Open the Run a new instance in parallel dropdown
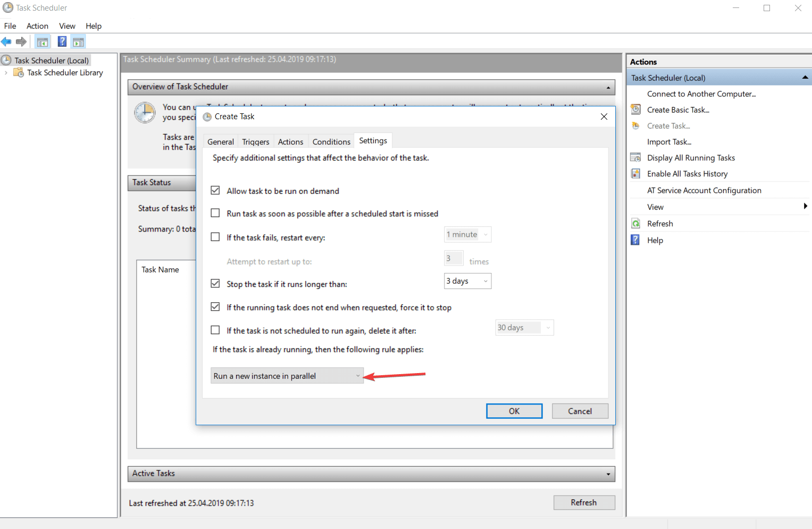The image size is (812, 529). pos(287,376)
